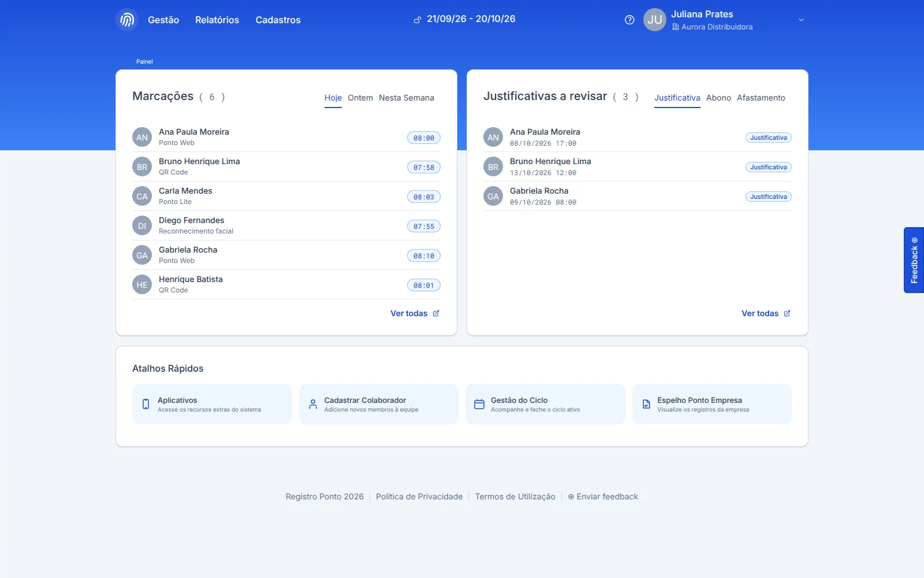
Task: Click Justificativa badge for Ana Paula Moreira
Action: tap(768, 138)
